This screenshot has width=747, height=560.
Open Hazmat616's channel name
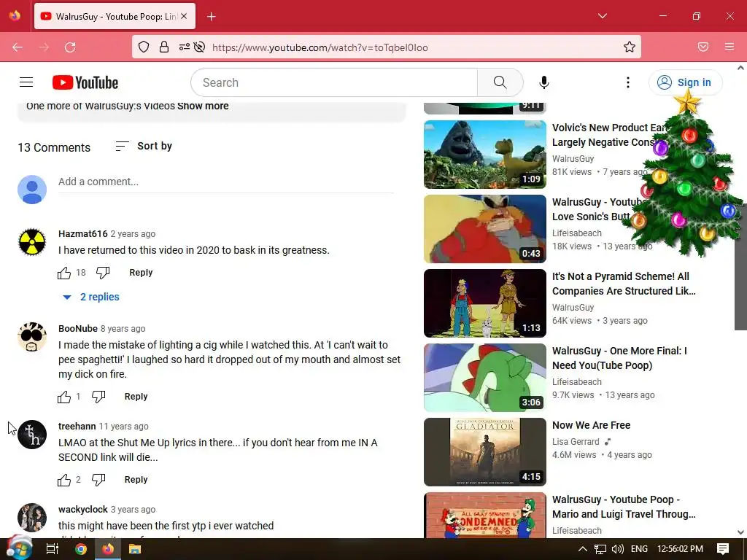(x=83, y=234)
